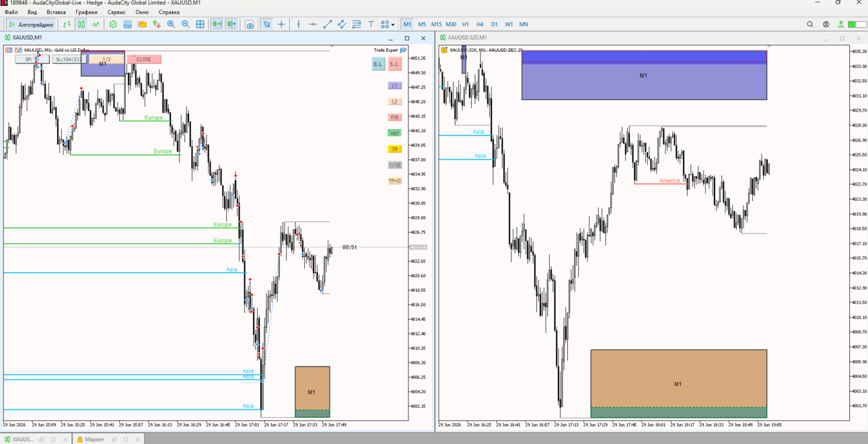This screenshot has width=868, height=444.
Task: Click the 1/2 button on chart
Action: click(x=106, y=59)
